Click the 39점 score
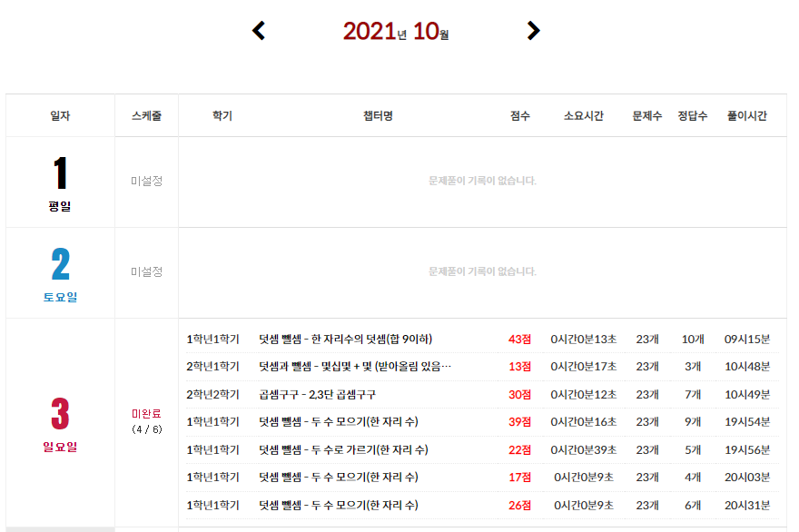 519,422
